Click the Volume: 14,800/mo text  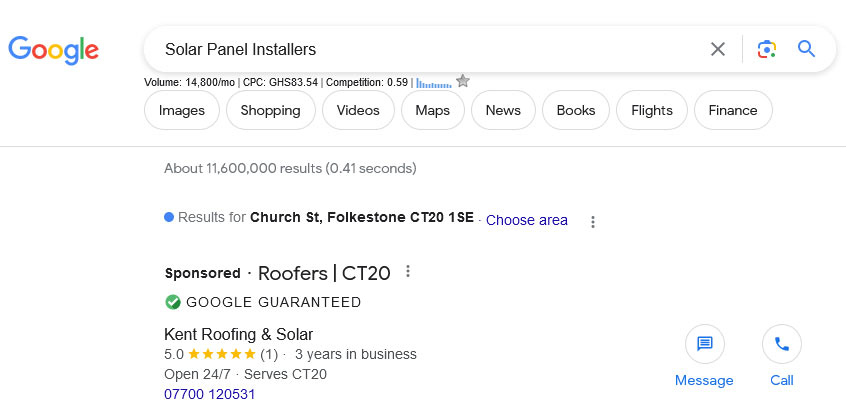189,83
